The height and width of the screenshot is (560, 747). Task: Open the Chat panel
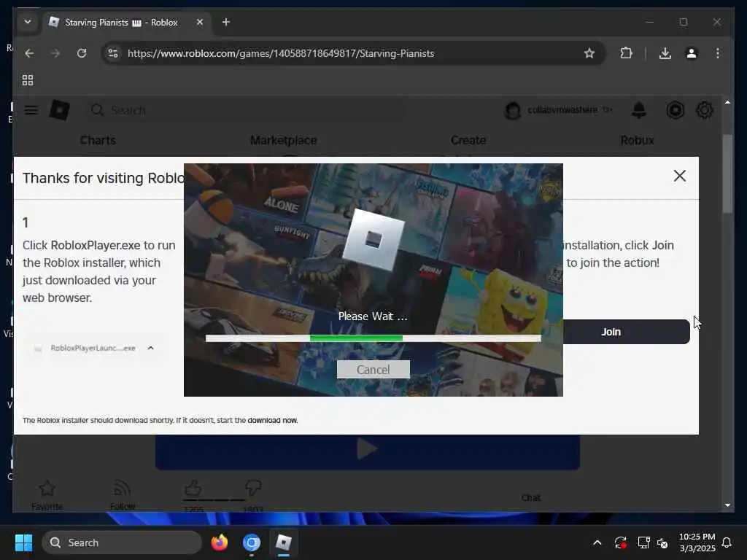pos(531,497)
